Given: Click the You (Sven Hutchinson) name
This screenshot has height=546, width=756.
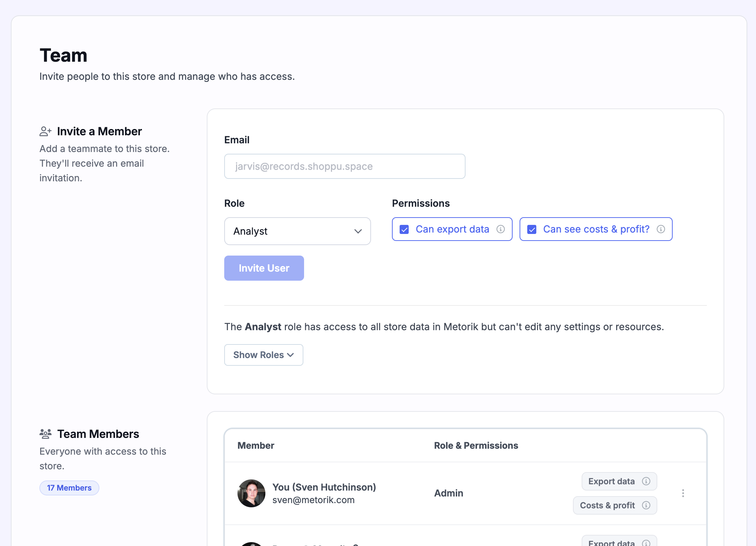Looking at the screenshot, I should 324,487.
